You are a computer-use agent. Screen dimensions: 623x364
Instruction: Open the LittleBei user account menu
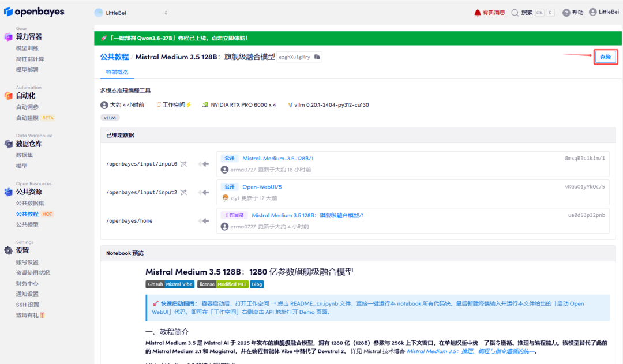click(604, 12)
